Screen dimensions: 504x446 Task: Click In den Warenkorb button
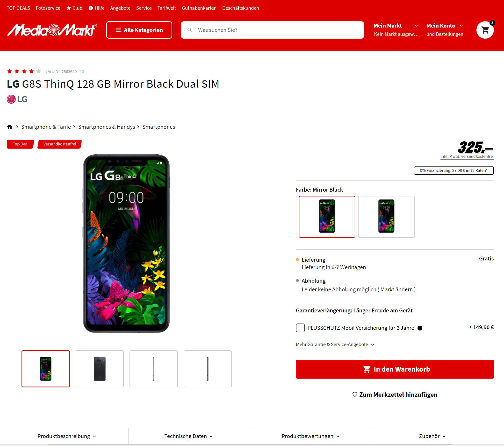click(395, 369)
